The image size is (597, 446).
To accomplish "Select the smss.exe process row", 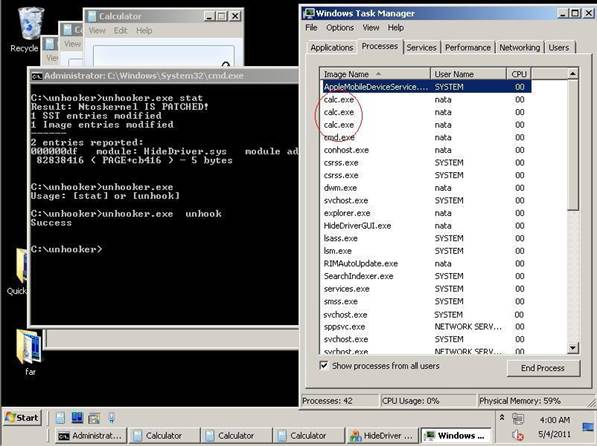I will pos(426,301).
